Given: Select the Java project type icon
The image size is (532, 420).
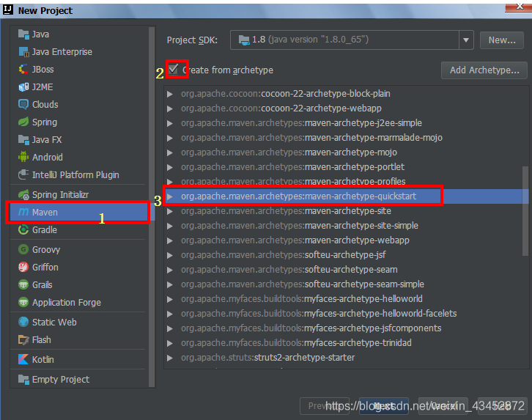Looking at the screenshot, I should 23,34.
